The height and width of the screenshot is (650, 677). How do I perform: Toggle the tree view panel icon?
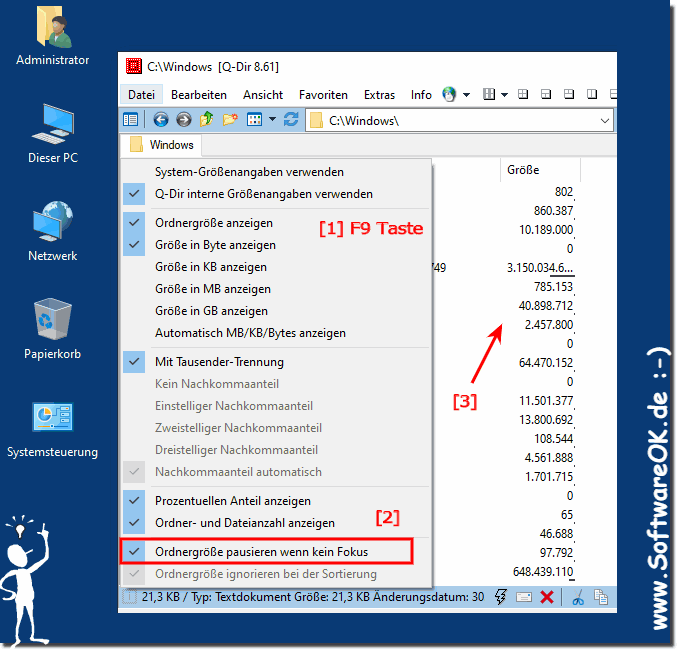pyautogui.click(x=130, y=120)
